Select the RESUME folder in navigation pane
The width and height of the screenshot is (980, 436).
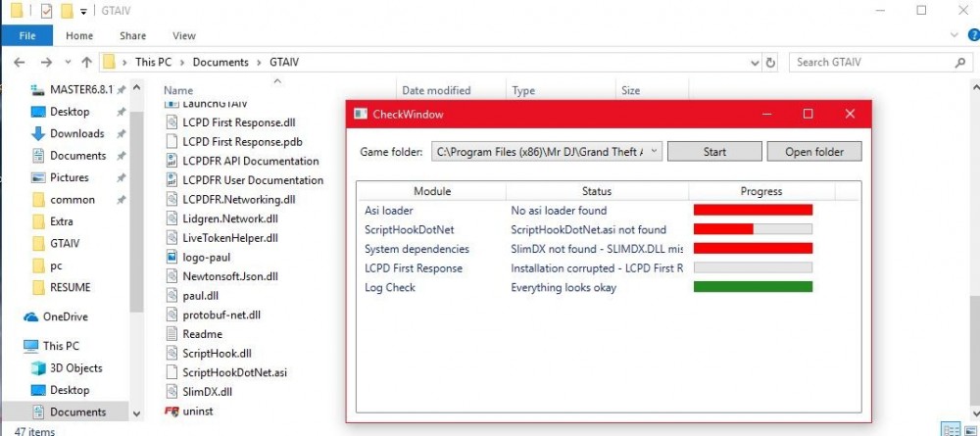point(70,287)
